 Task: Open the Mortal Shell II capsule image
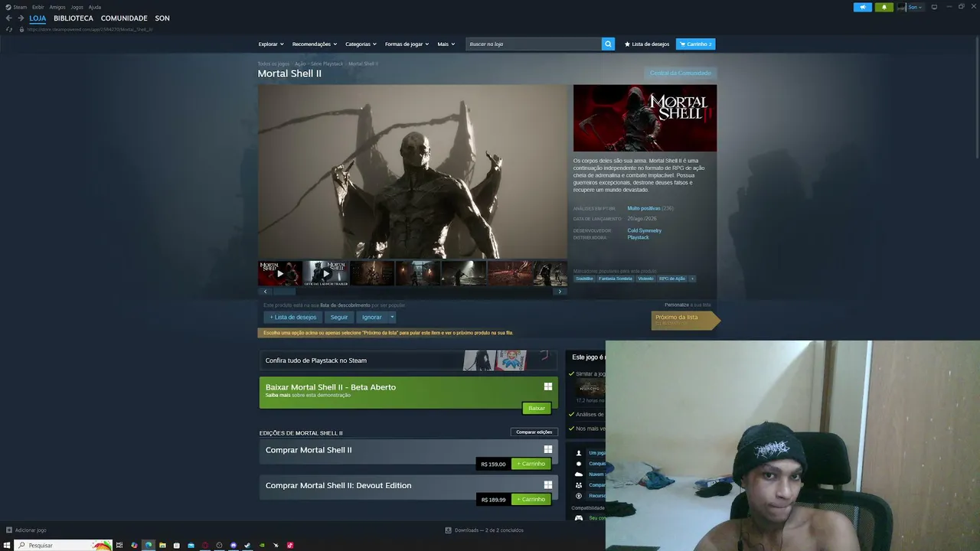click(x=645, y=118)
